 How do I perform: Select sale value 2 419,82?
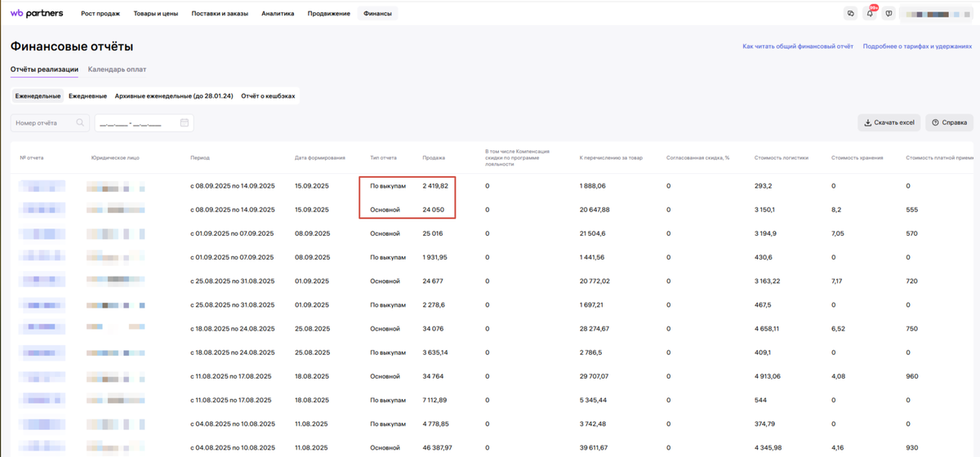pos(435,186)
